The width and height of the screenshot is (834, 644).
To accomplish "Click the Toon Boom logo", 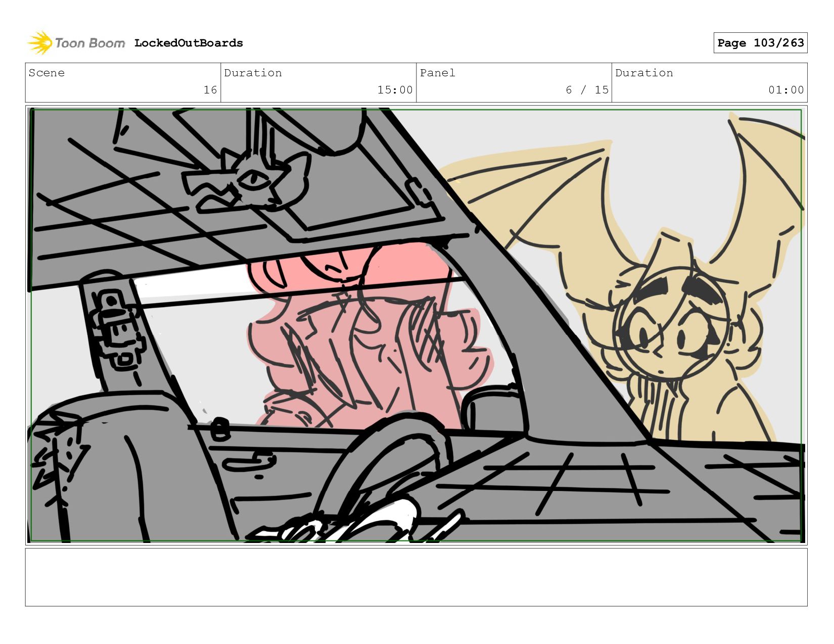I will click(76, 43).
